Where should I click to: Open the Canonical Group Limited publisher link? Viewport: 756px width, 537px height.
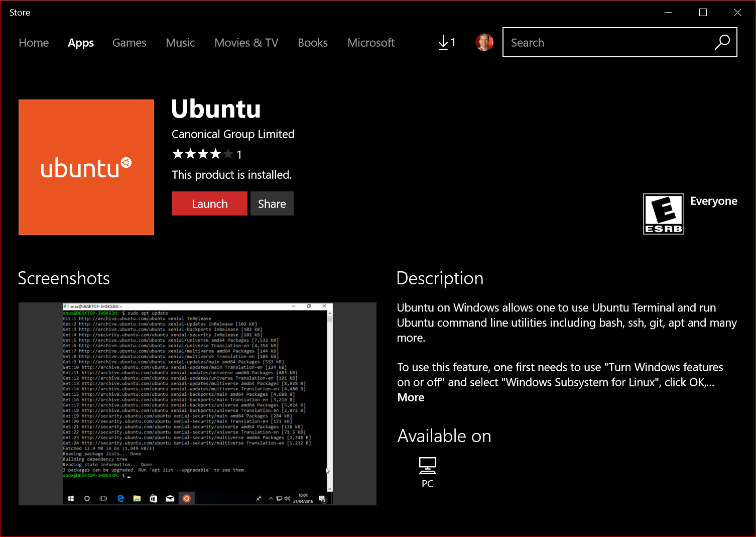pyautogui.click(x=233, y=134)
